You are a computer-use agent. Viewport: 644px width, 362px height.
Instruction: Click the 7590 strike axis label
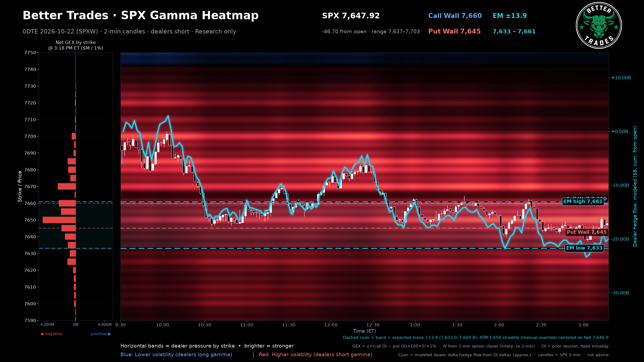tap(30, 320)
